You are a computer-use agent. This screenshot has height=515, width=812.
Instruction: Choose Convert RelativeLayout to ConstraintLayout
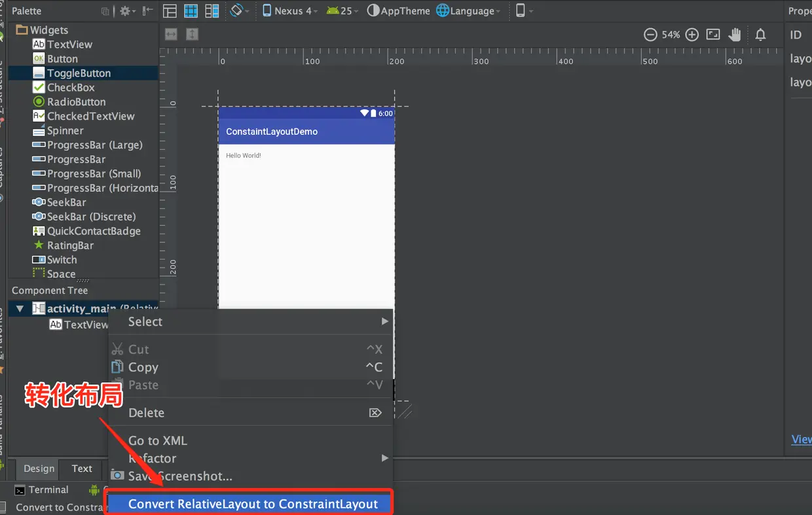pos(249,504)
